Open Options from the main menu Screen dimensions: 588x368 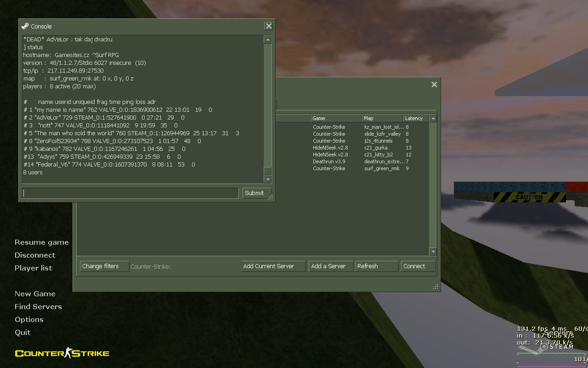click(29, 320)
